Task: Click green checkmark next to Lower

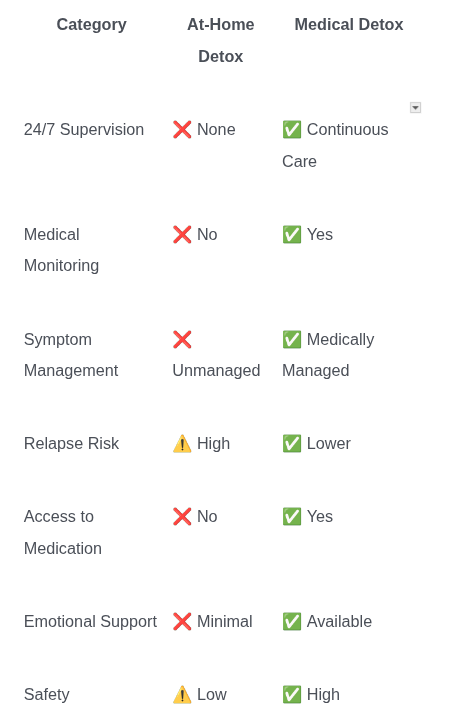Action: point(292,443)
